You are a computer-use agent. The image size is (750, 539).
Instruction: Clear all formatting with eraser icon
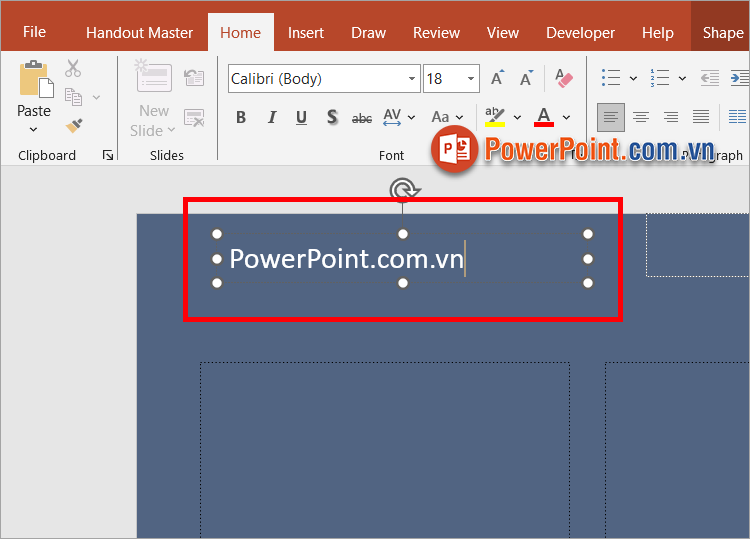click(563, 78)
